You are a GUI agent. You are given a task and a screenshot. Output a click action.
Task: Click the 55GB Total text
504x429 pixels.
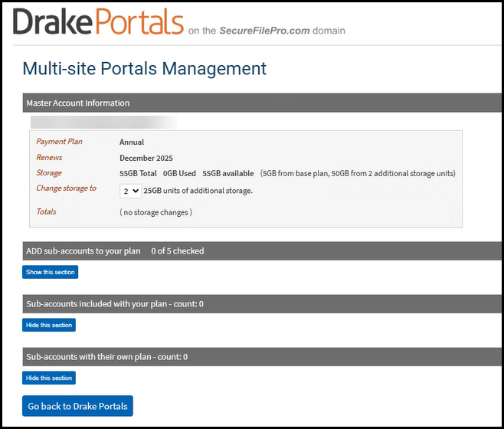(138, 173)
